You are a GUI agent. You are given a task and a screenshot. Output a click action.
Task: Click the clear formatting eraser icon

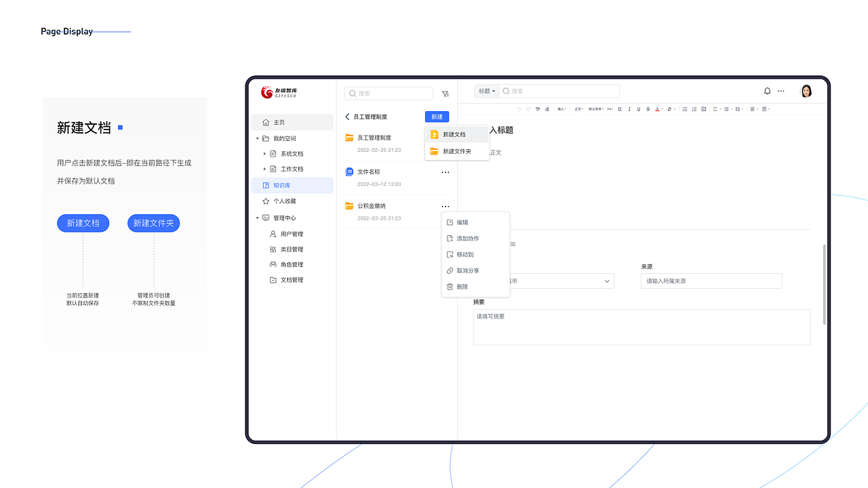click(x=547, y=109)
